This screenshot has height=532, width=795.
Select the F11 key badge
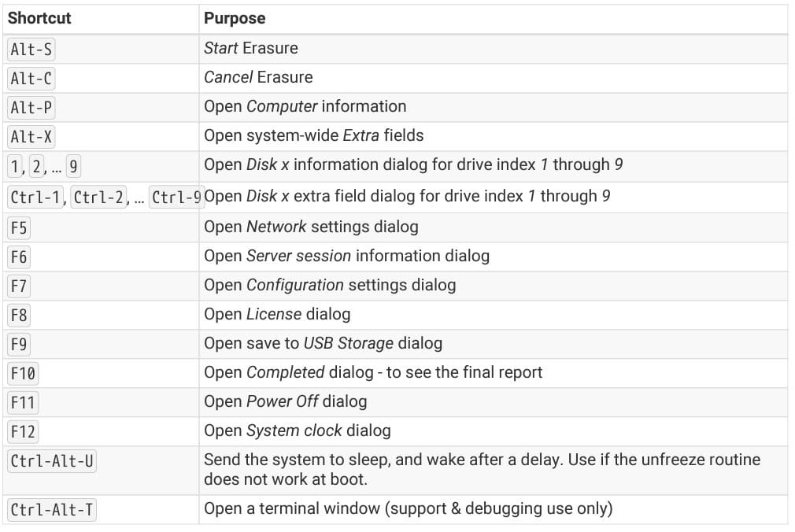(x=22, y=402)
